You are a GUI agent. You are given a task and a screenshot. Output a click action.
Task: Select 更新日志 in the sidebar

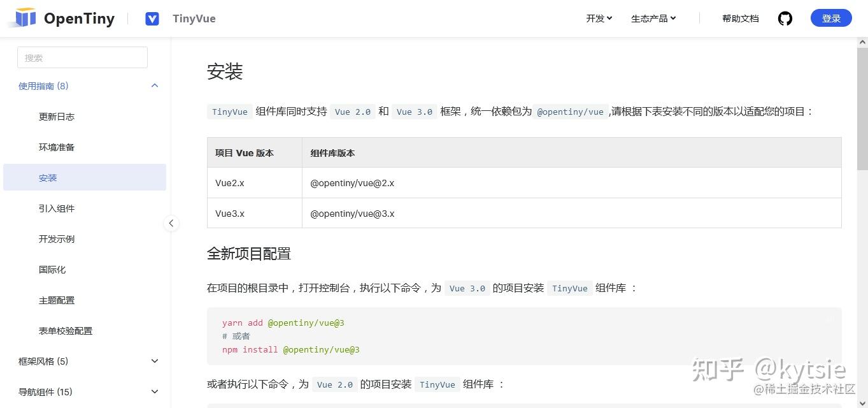[57, 116]
